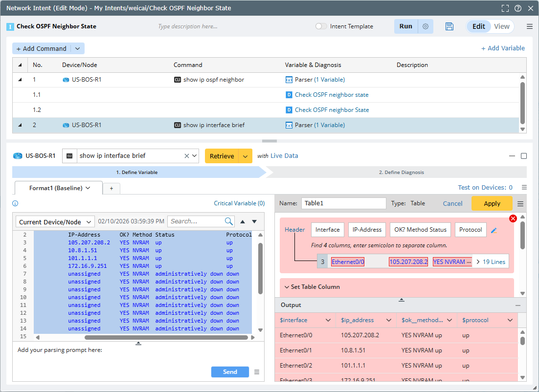Jump to next search result down arrow
The height and width of the screenshot is (392, 539).
[254, 221]
